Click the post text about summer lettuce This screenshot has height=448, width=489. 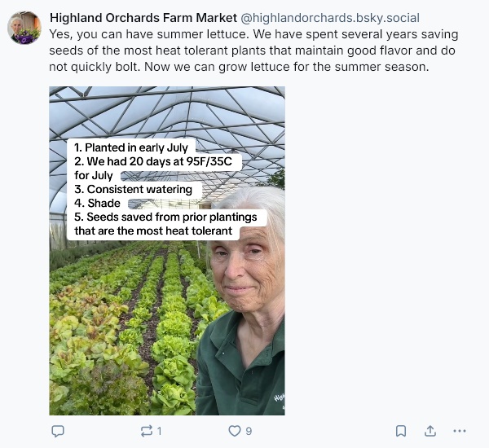253,51
